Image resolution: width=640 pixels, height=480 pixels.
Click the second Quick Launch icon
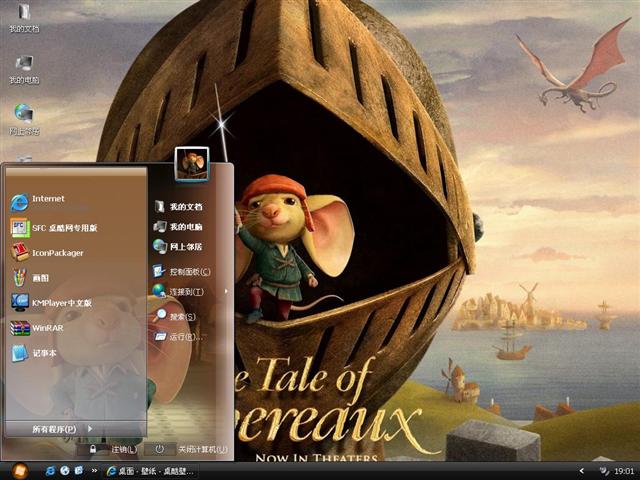pyautogui.click(x=65, y=471)
